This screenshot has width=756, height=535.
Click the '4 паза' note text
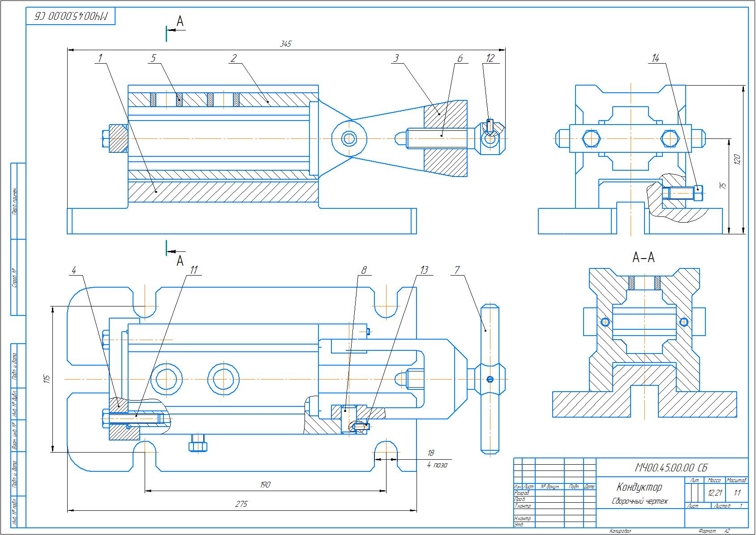pos(437,465)
